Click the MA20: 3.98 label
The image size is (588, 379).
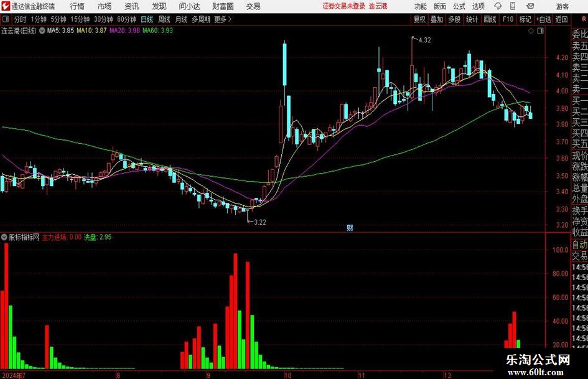pyautogui.click(x=124, y=30)
